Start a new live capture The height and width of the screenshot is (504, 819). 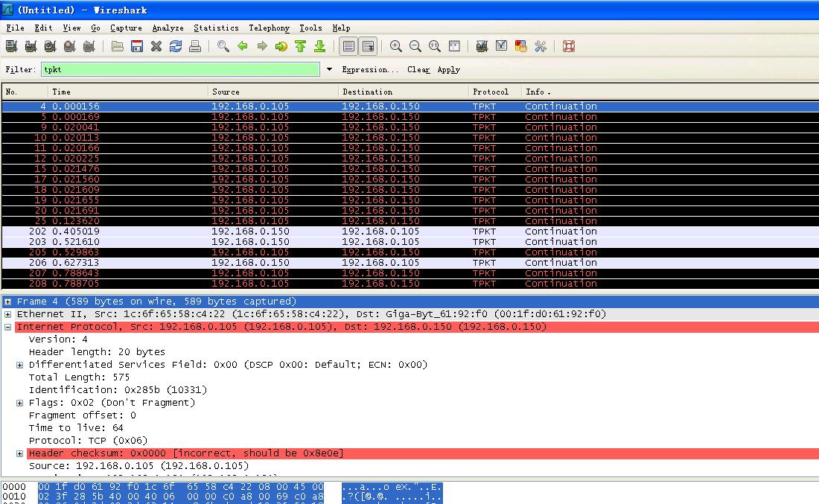point(50,46)
